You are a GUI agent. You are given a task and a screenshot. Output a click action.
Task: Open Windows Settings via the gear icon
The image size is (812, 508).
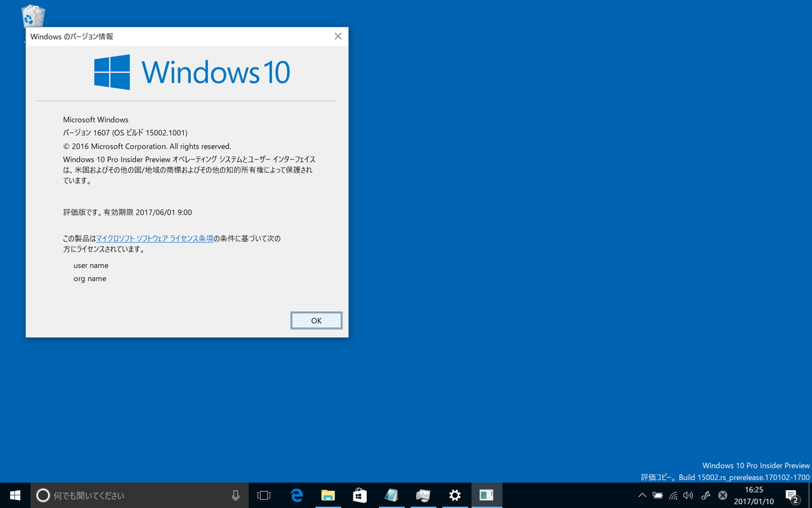tap(455, 495)
